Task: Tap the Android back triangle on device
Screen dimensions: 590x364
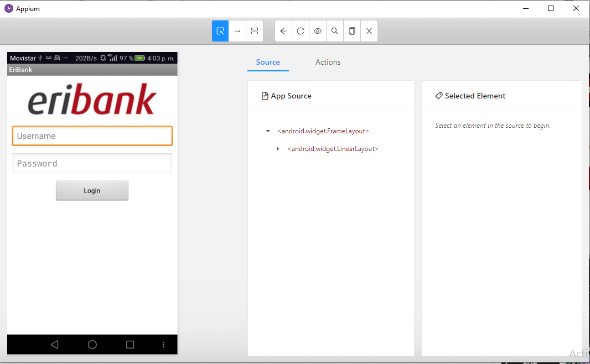Action: tap(54, 345)
